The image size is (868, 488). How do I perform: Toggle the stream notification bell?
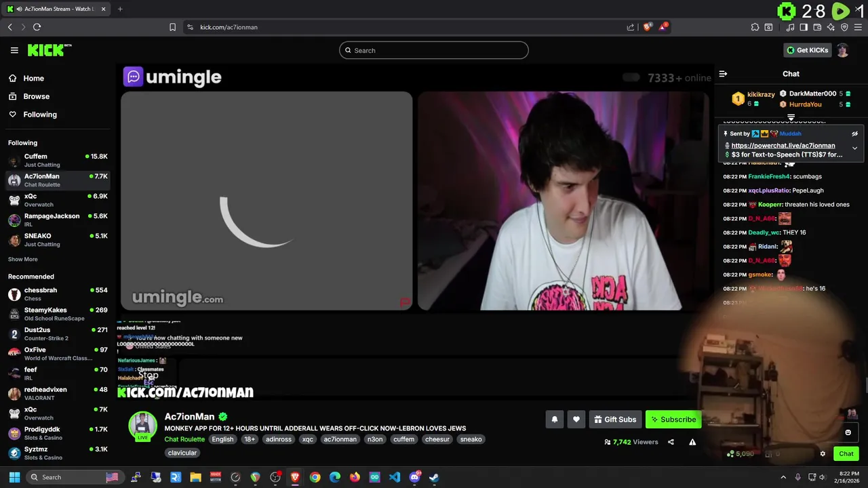[x=554, y=420]
